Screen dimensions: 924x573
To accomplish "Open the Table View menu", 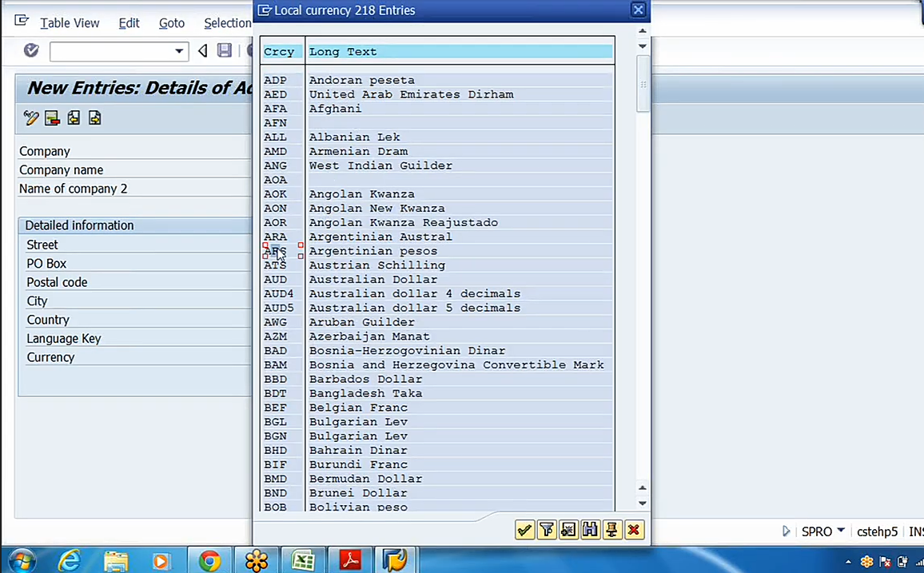I will pyautogui.click(x=70, y=23).
